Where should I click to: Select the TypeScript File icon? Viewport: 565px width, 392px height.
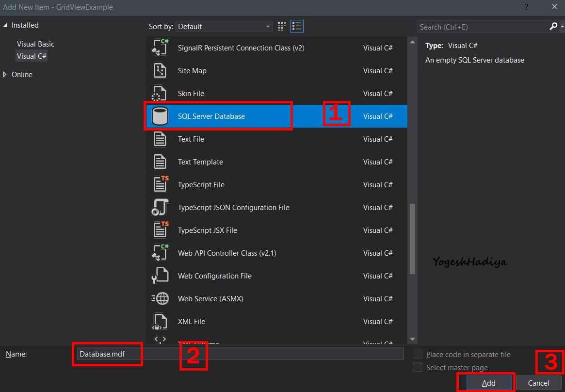point(160,184)
